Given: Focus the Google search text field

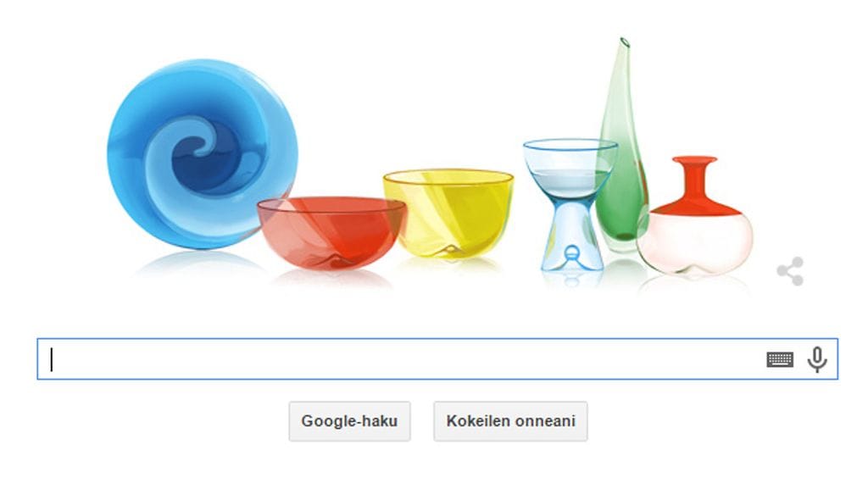Looking at the screenshot, I should click(x=437, y=359).
